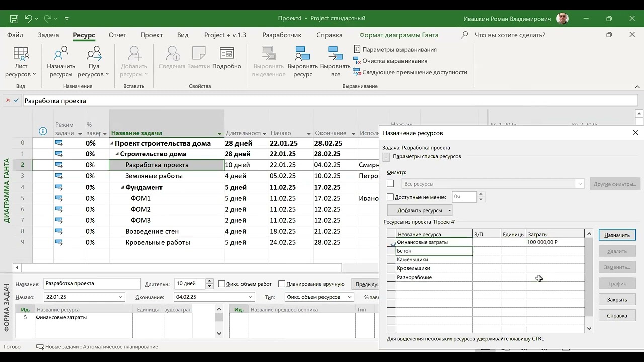Increase Длительн. value with spinner
This screenshot has height=362, width=644.
210,281
